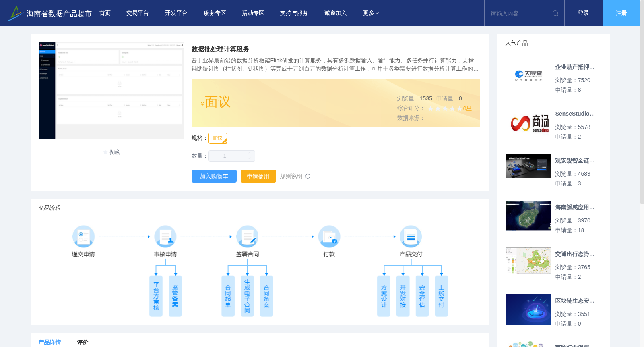Switch to the 产品详情 tab
The image size is (644, 347).
click(x=50, y=342)
